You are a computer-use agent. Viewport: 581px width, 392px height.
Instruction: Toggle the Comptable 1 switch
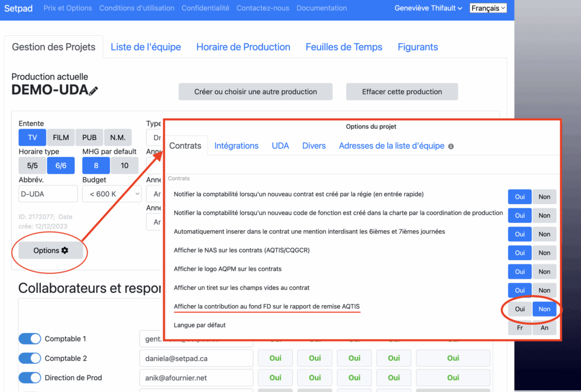pyautogui.click(x=30, y=339)
